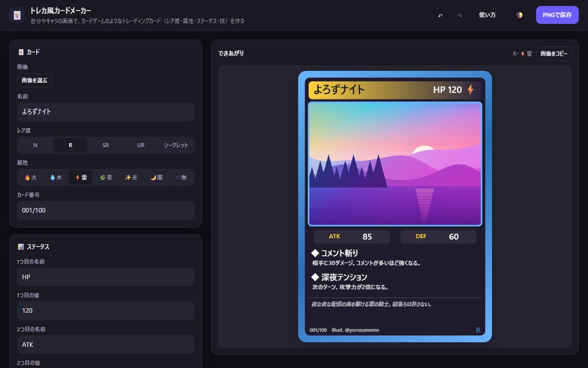Click the ATK 85 stat box

point(352,236)
